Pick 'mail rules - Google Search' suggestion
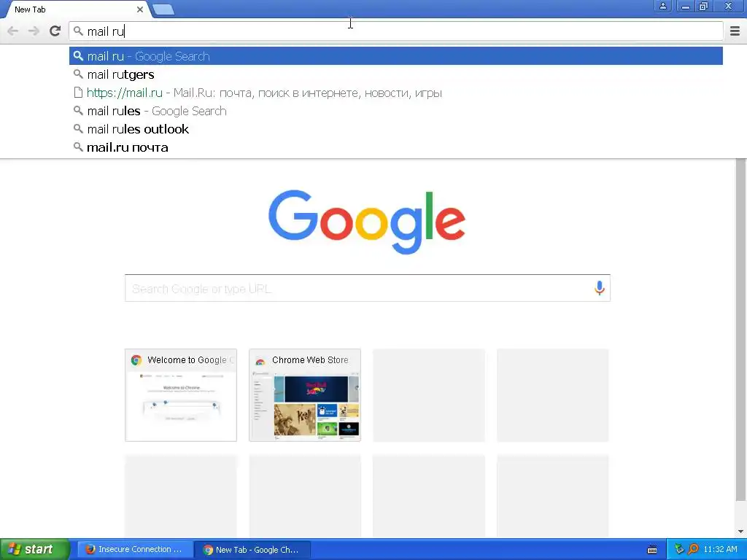The image size is (747, 560). 396,111
